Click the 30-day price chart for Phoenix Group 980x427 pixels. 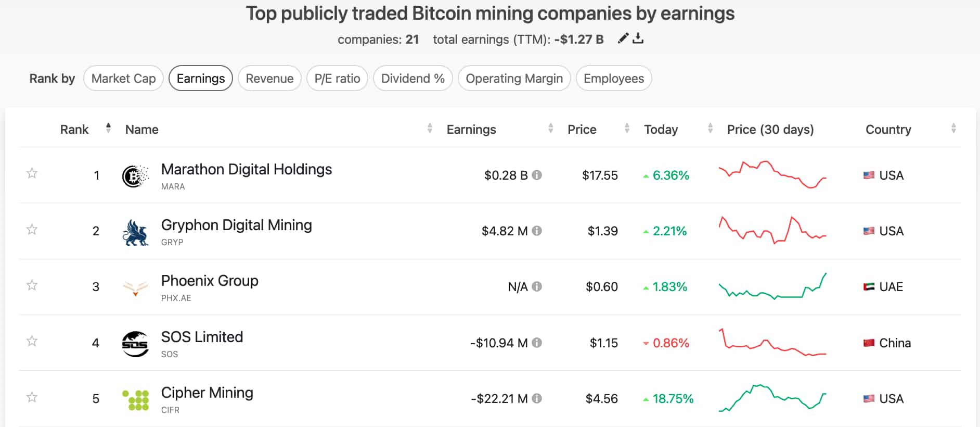coord(772,286)
